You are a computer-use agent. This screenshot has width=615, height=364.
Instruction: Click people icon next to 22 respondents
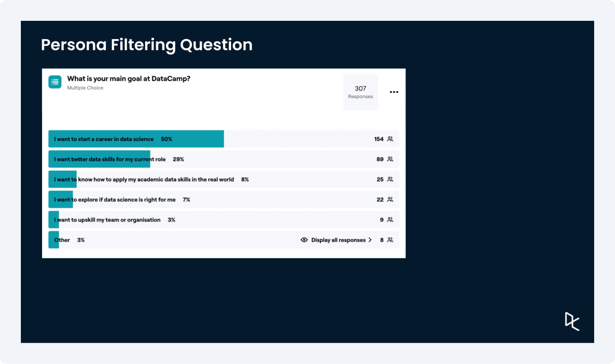[x=390, y=200]
